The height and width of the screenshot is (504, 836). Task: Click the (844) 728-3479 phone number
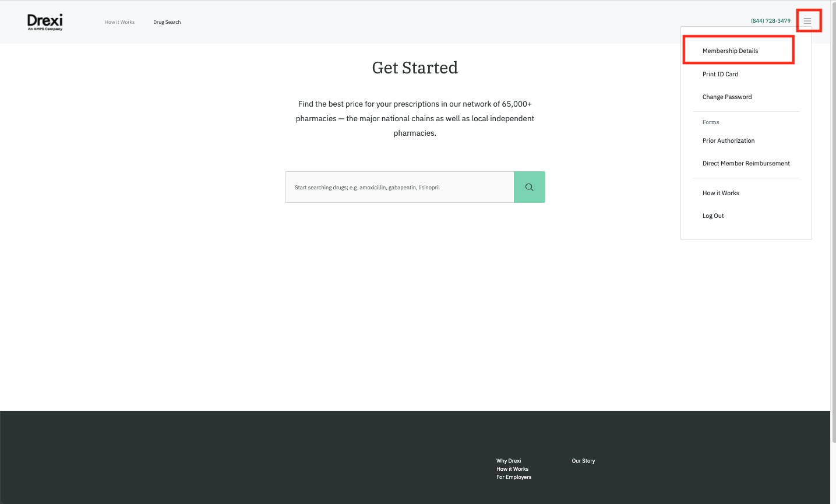point(770,21)
